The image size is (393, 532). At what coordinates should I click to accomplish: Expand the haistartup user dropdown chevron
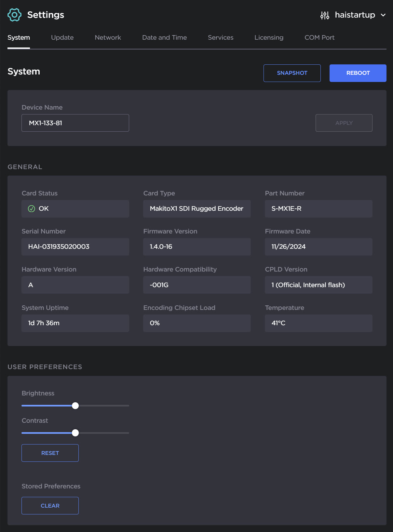click(383, 15)
